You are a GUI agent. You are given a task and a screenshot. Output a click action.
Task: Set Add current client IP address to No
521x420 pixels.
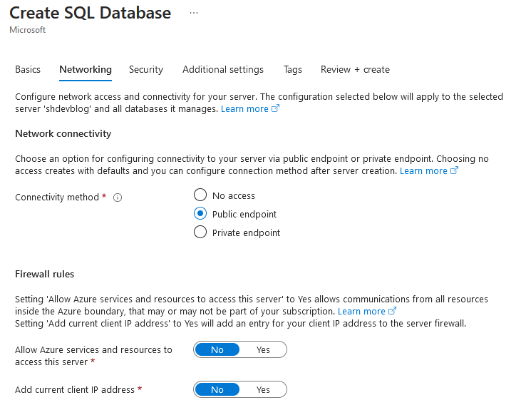click(217, 389)
